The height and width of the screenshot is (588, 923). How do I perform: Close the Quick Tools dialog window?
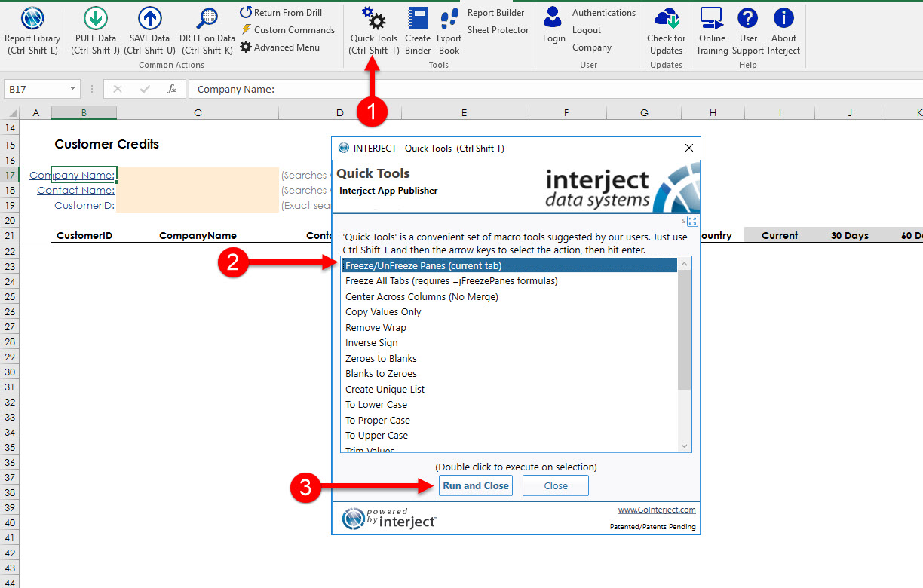pyautogui.click(x=689, y=148)
